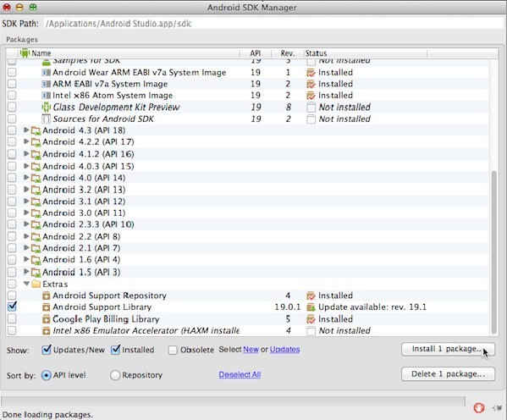Viewport: 507px width, 420px height.
Task: Click Not installed status icon for Sources for Android SDK
Action: click(311, 119)
